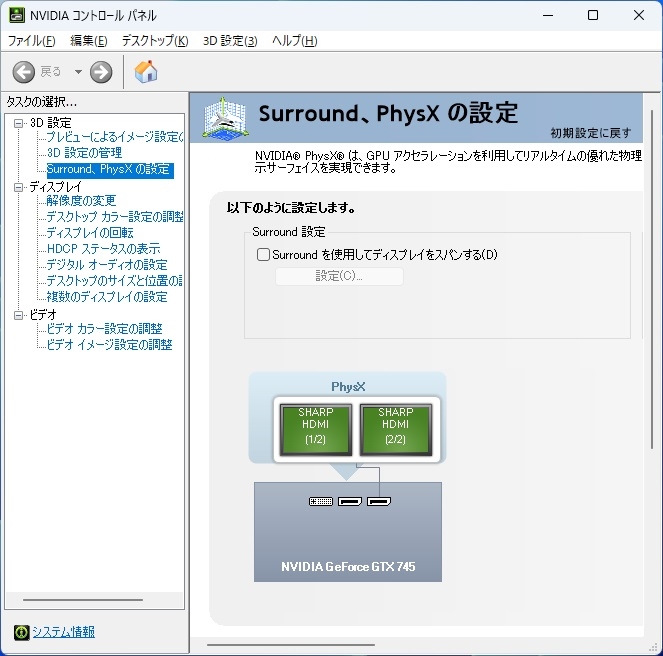Click the ビデオ category label
Image resolution: width=663 pixels, height=656 pixels.
tap(43, 315)
